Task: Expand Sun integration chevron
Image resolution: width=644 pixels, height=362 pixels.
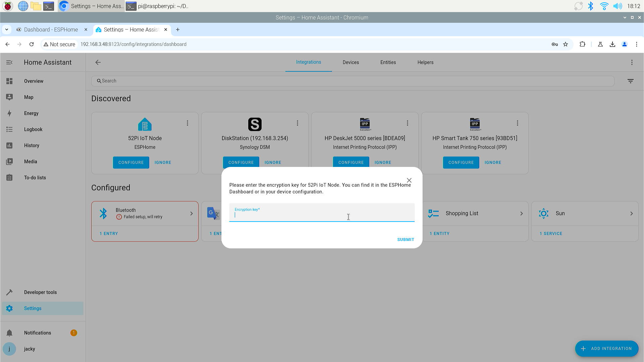Action: [631, 214]
